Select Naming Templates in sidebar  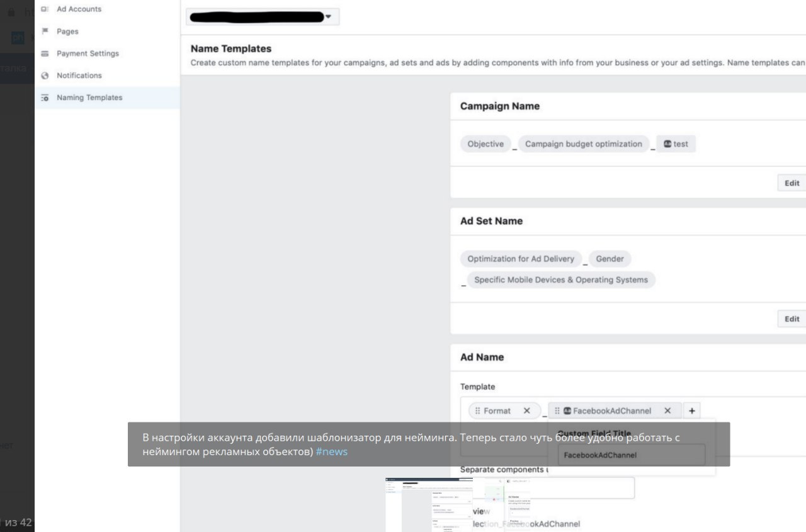(107, 98)
